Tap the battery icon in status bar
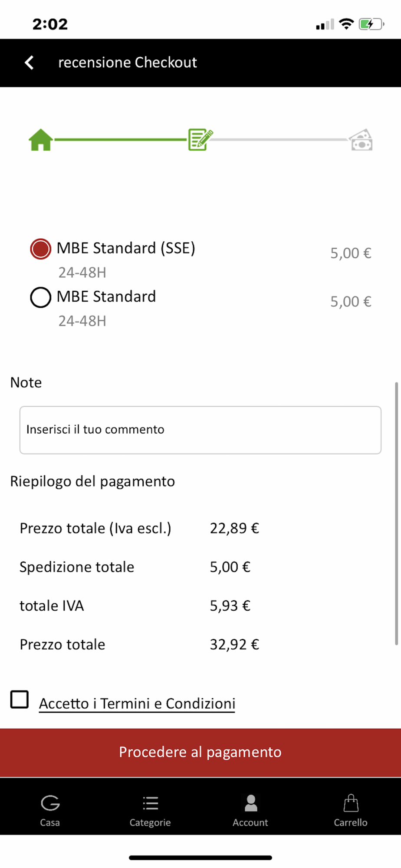This screenshot has width=401, height=868. (x=371, y=24)
